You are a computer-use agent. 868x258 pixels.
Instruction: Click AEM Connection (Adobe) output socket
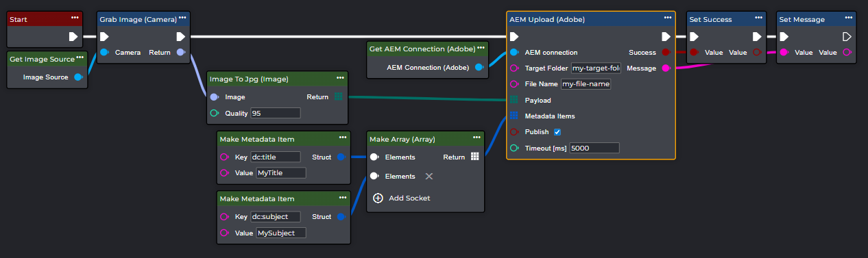pos(479,67)
